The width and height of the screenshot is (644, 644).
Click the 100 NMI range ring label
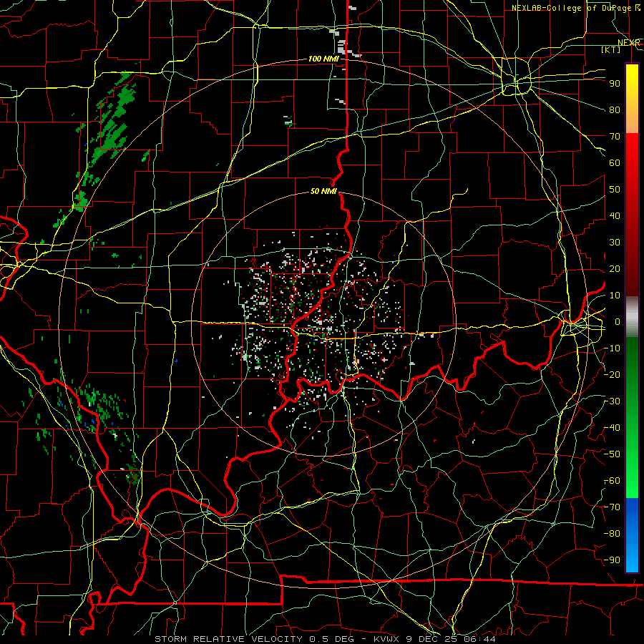(323, 59)
